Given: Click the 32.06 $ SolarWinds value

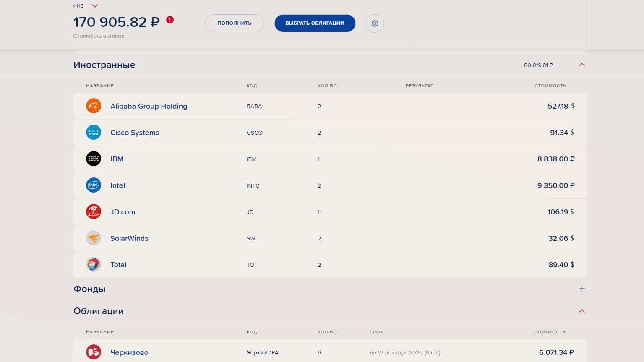Looking at the screenshot, I should [561, 238].
